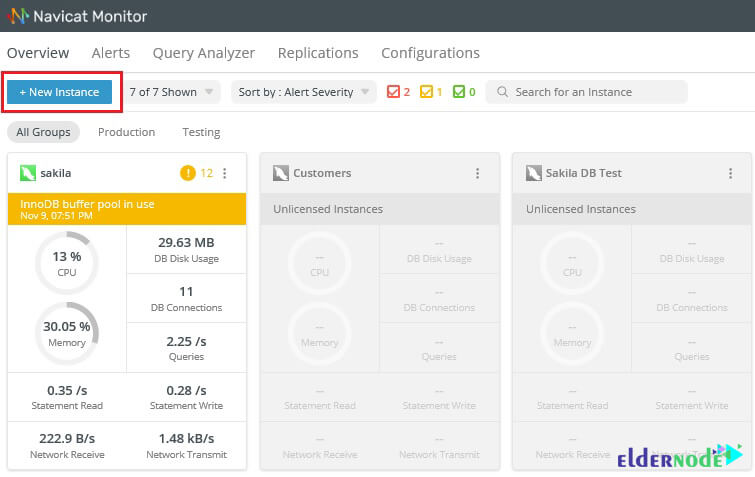Toggle the yellow warning alerts checkbox
Viewport: 755px width, 477px height.
point(426,92)
